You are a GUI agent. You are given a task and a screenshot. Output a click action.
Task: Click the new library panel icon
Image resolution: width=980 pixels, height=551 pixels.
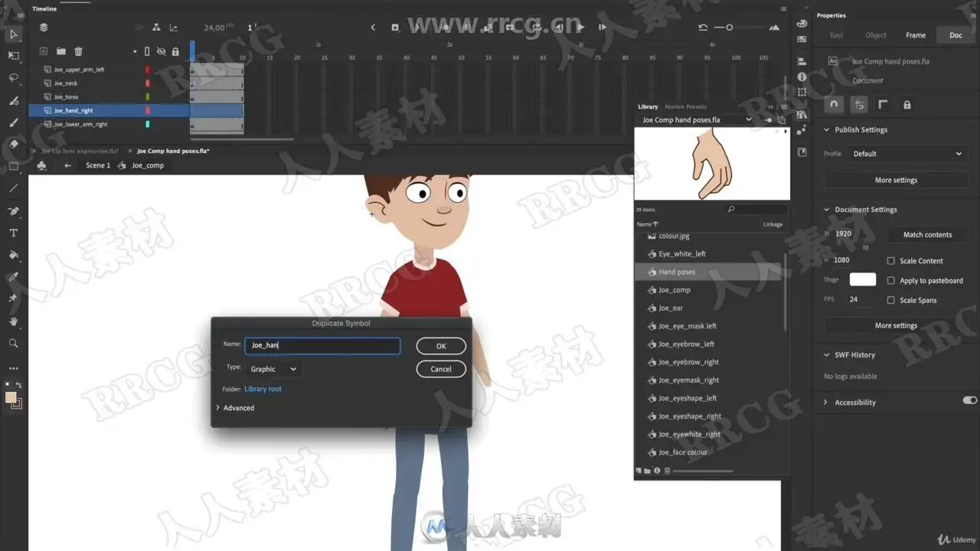(x=781, y=120)
